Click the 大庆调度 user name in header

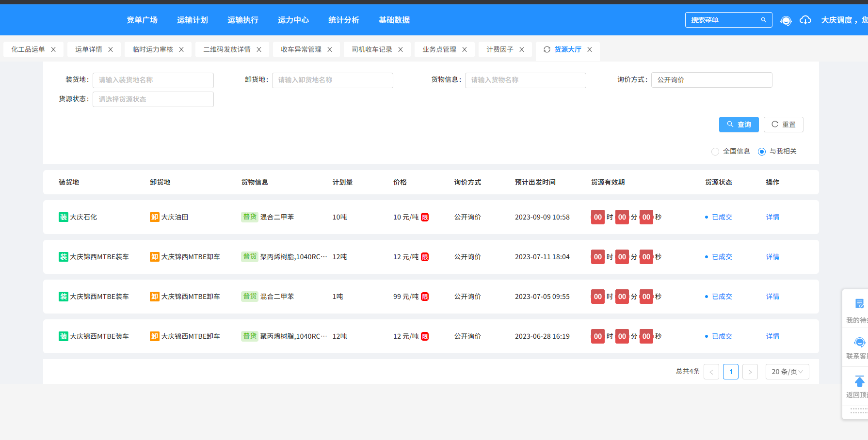point(836,20)
